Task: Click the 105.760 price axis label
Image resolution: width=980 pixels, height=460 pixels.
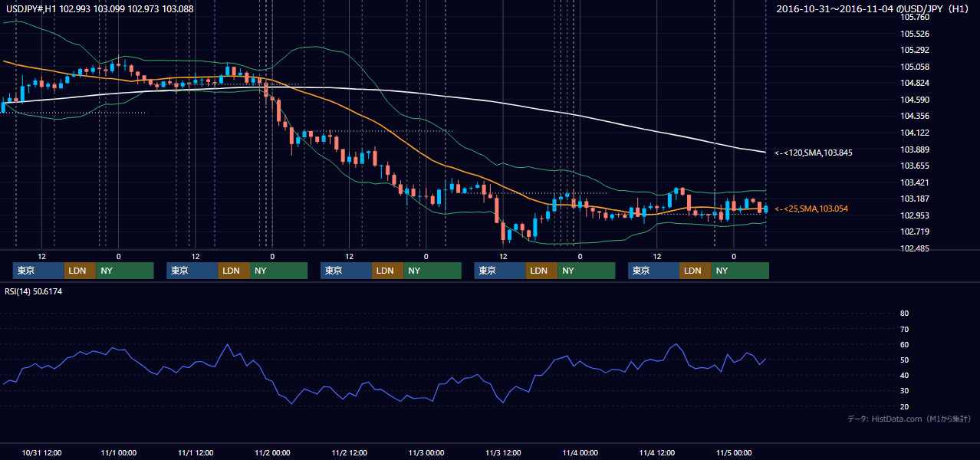Action: click(916, 17)
